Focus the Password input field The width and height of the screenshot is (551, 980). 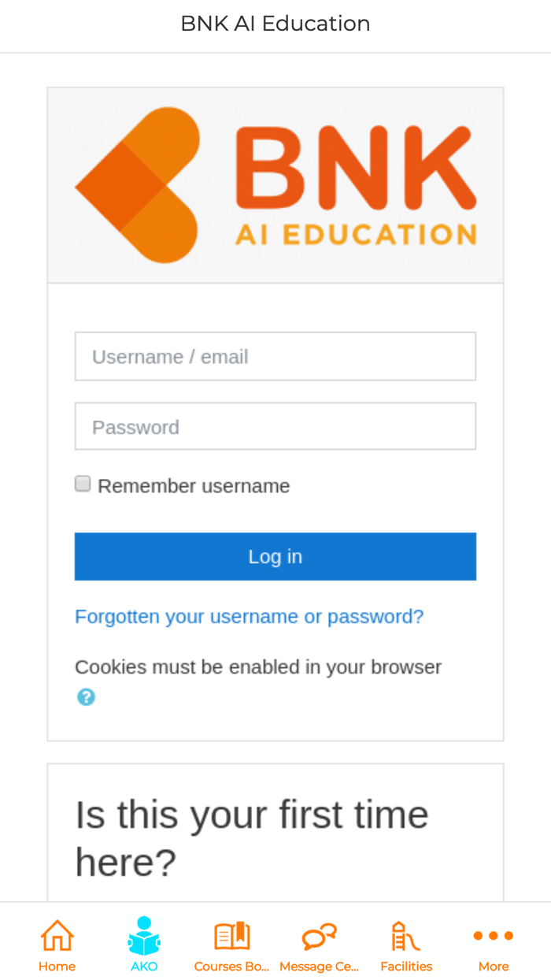275,426
